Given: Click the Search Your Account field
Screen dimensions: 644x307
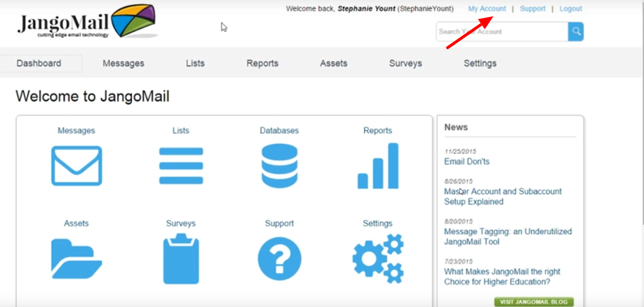Looking at the screenshot, I should pos(502,31).
